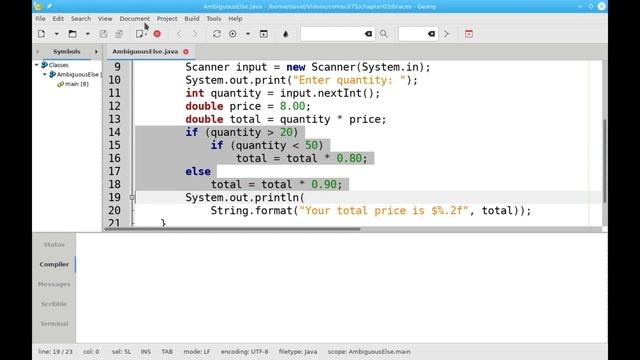Save the current file
Screen dimensions: 640x360
[103, 34]
